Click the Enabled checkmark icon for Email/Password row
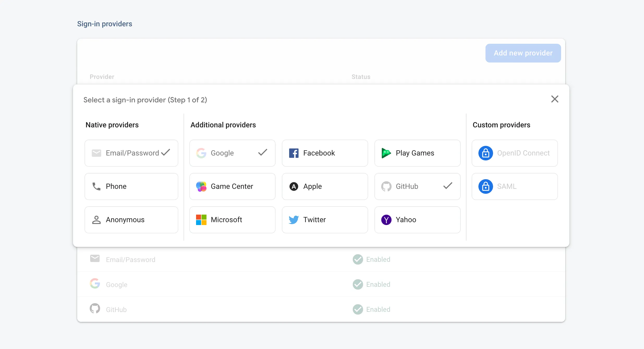This screenshot has width=644, height=349. [358, 259]
